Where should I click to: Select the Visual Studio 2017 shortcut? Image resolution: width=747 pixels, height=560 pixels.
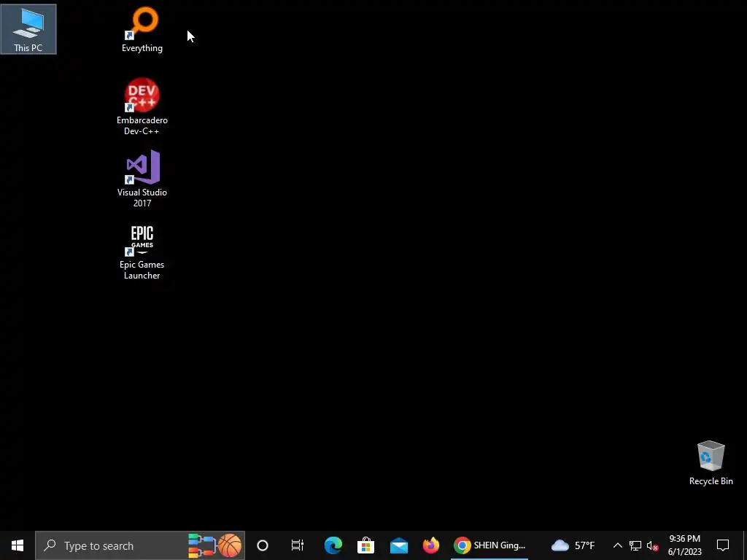pos(142,179)
